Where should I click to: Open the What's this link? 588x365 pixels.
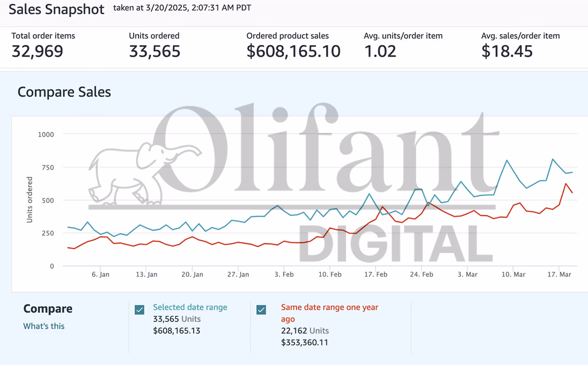[x=44, y=326]
